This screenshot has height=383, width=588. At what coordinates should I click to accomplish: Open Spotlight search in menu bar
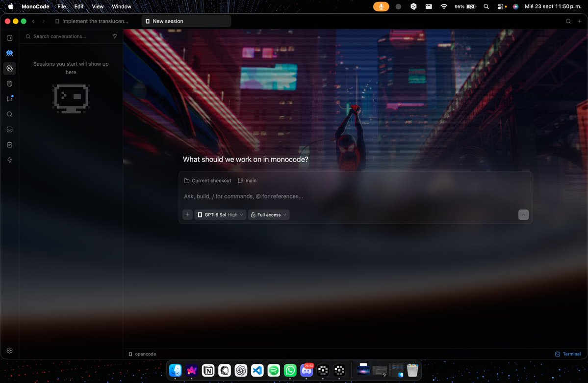click(x=486, y=6)
